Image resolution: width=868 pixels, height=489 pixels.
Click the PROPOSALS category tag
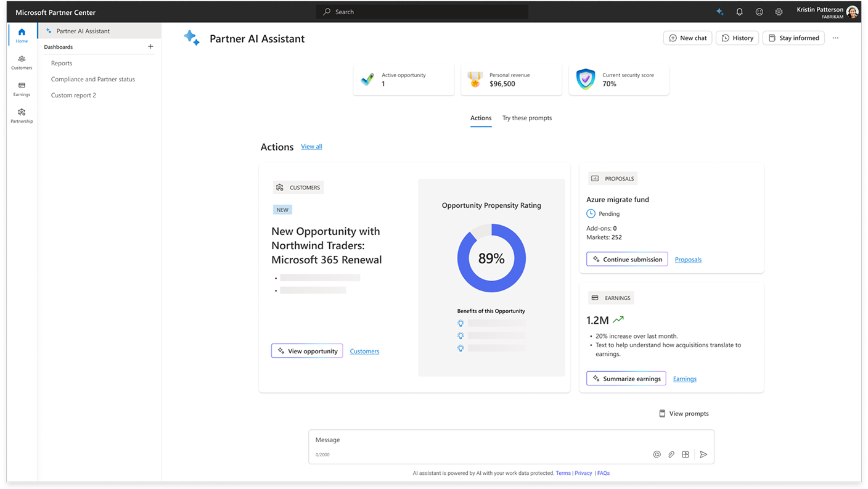[x=613, y=179]
